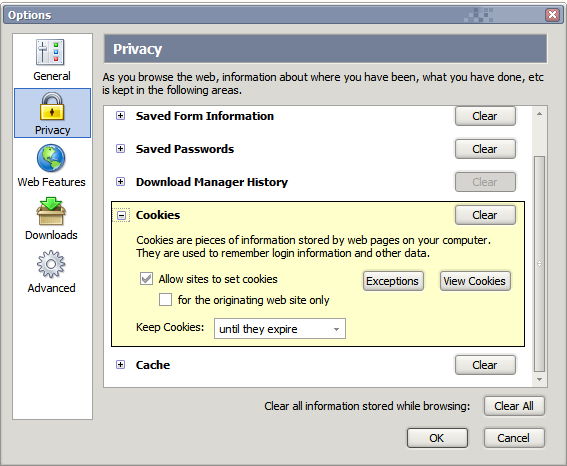567x466 pixels.
Task: Enable for the originating web site only
Action: 166,300
